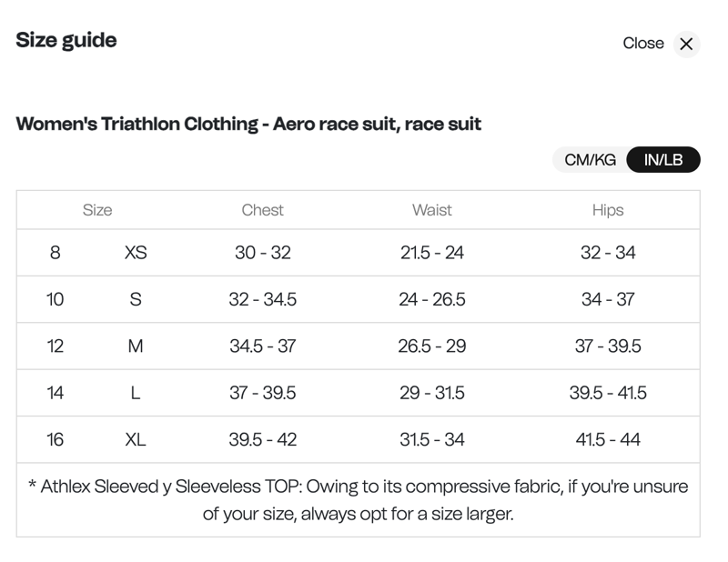The image size is (728, 562).
Task: Select the numeric size 10 cell
Action: pyautogui.click(x=56, y=299)
